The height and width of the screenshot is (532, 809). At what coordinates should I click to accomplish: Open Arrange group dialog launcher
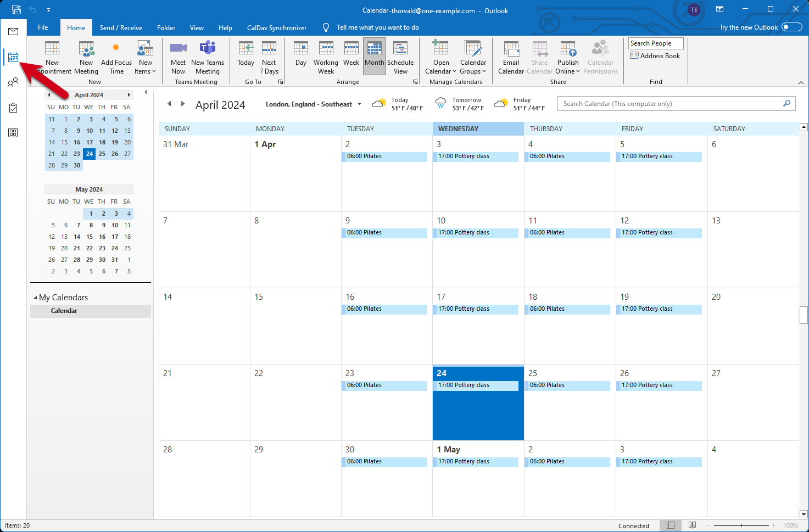pos(415,82)
